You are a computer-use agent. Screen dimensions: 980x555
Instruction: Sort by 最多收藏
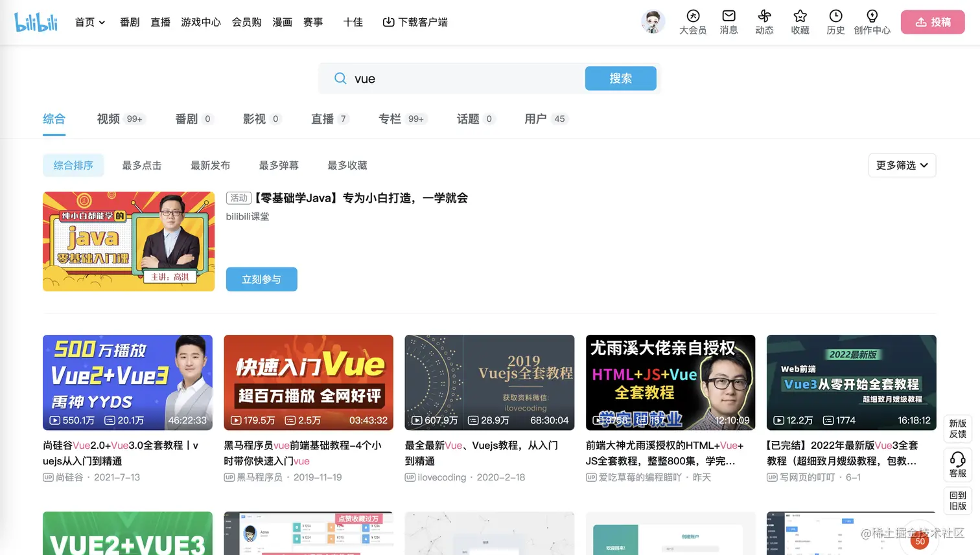347,165
